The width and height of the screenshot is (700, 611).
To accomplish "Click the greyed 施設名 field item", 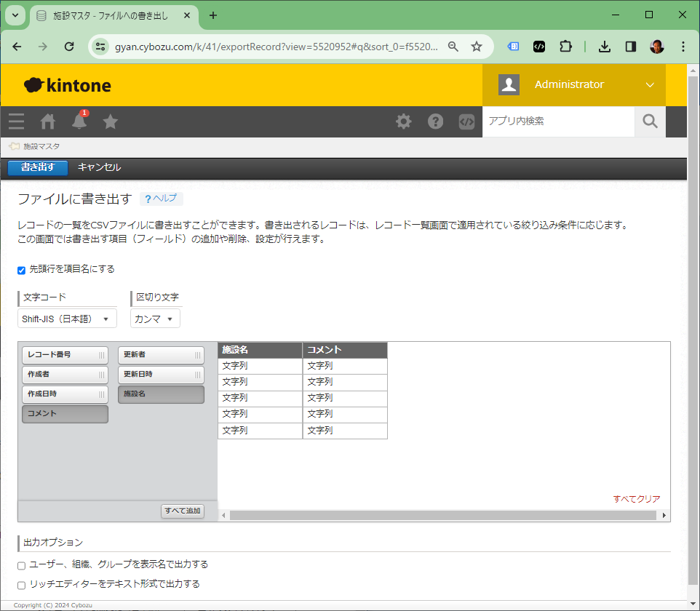I will click(161, 394).
